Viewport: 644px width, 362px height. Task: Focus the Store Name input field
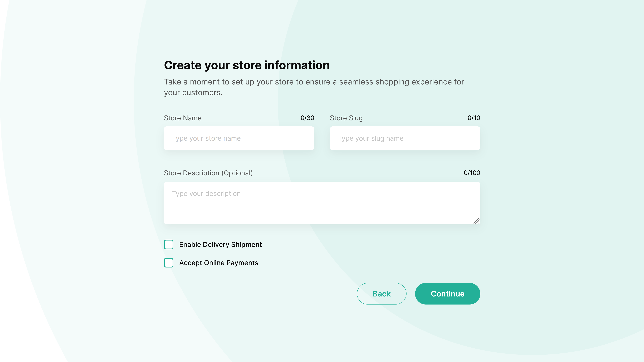[x=239, y=138]
